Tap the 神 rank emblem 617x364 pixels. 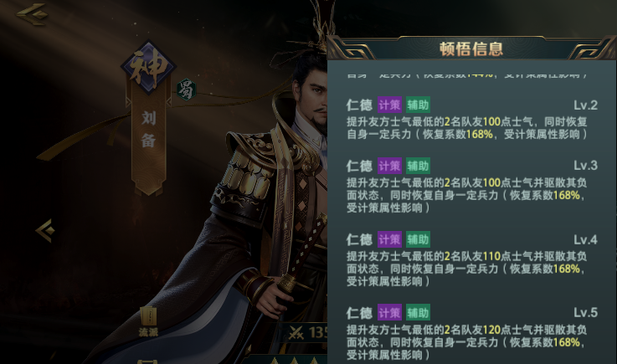(148, 68)
